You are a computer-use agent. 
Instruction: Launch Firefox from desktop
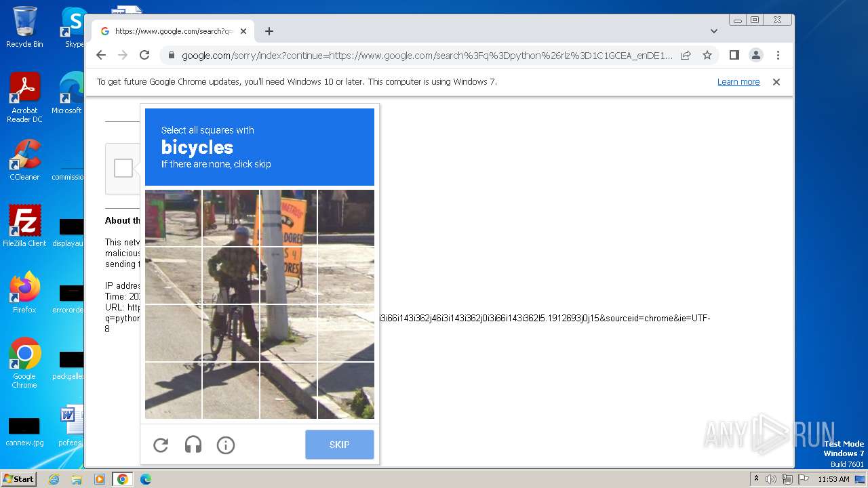[24, 293]
